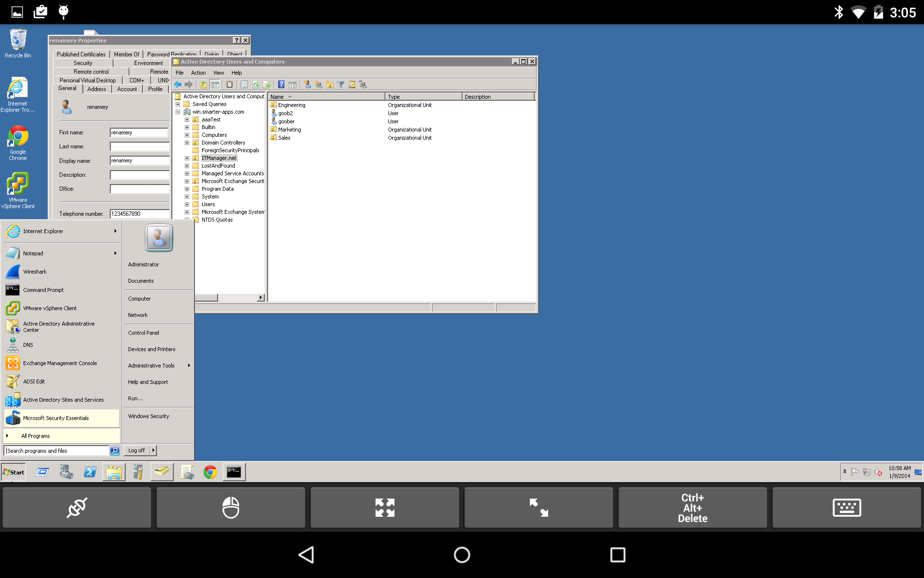Select the ITManager.net tree item
Image resolution: width=924 pixels, height=578 pixels.
click(219, 158)
